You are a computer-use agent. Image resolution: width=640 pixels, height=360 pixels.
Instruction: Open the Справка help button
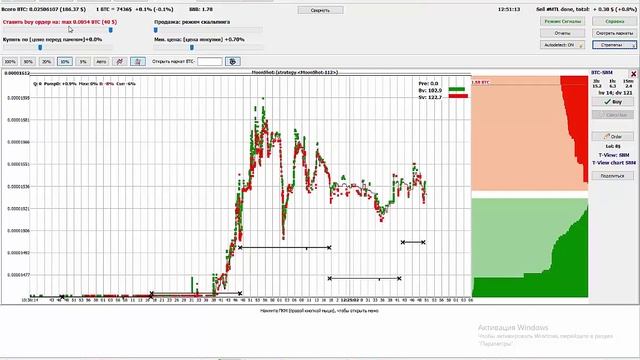[x=614, y=21]
